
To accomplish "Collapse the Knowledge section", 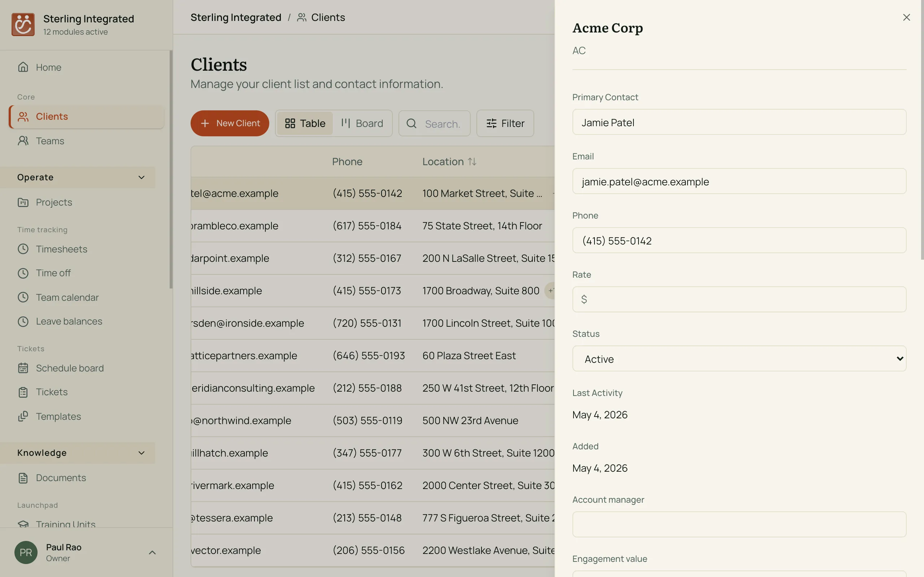I will tap(141, 453).
